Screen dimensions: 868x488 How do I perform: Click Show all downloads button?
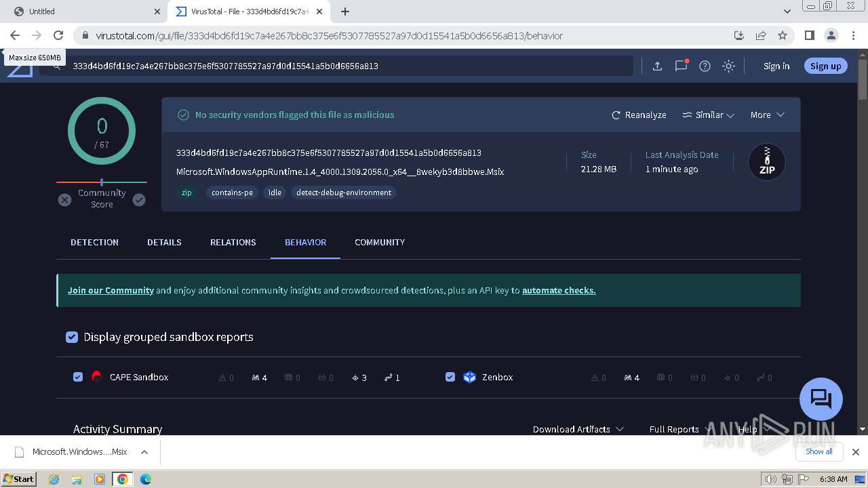(819, 452)
